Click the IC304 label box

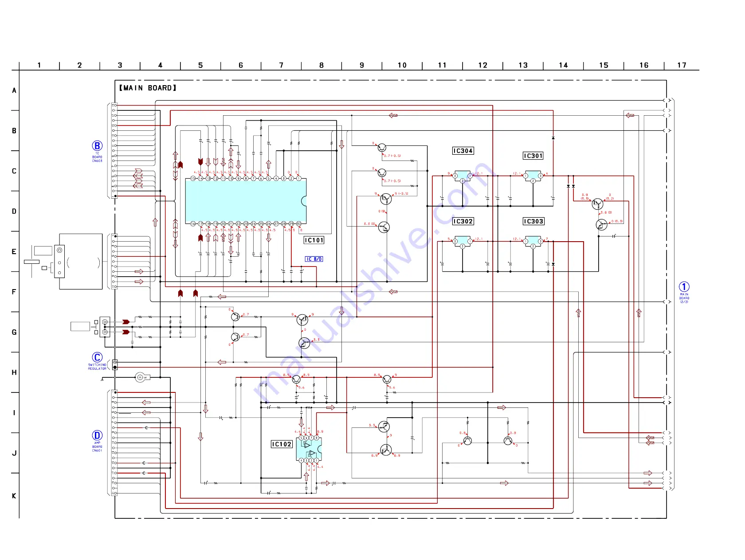click(x=463, y=151)
